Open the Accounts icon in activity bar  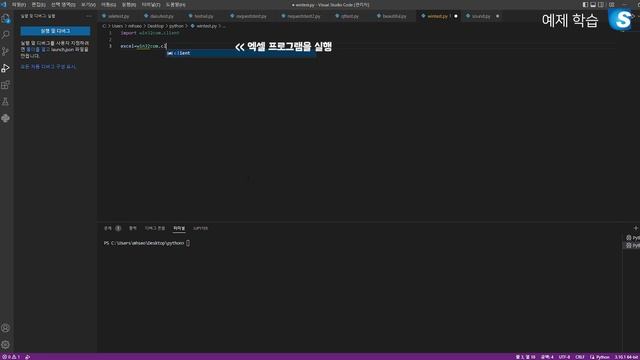pos(6,328)
